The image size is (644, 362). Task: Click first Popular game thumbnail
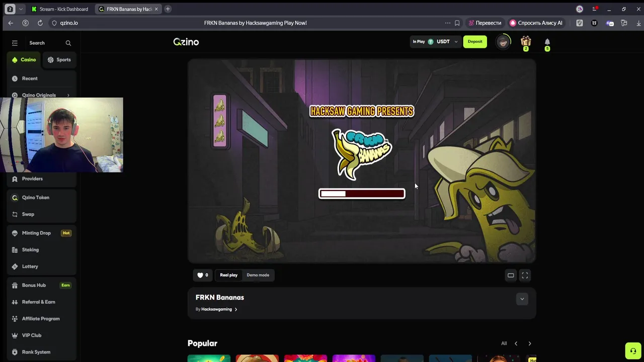click(209, 358)
